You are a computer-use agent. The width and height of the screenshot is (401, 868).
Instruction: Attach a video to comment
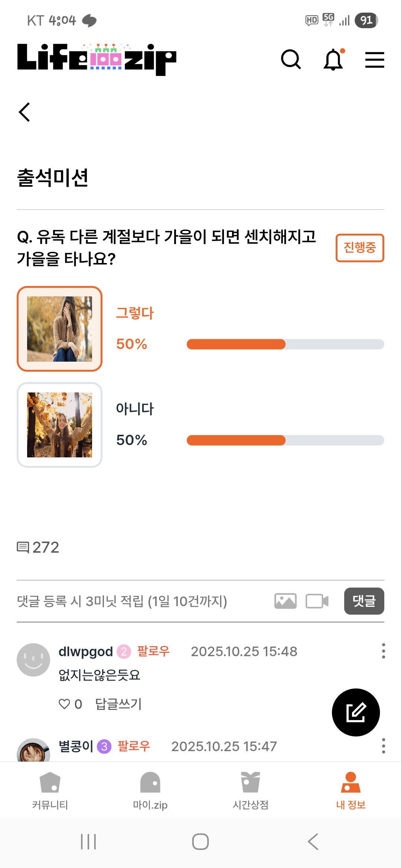tap(317, 601)
